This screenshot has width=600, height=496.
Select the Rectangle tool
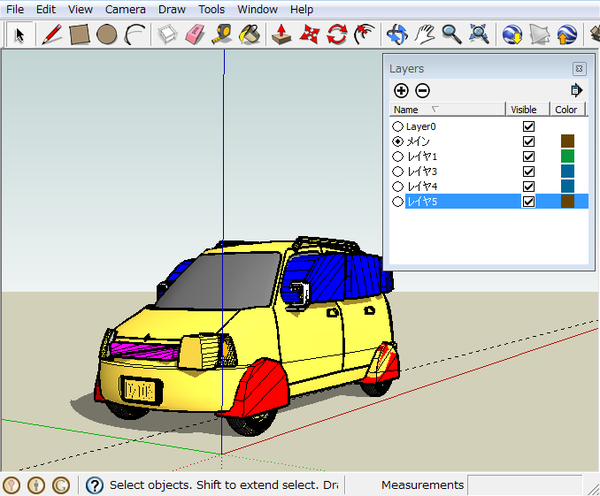79,34
